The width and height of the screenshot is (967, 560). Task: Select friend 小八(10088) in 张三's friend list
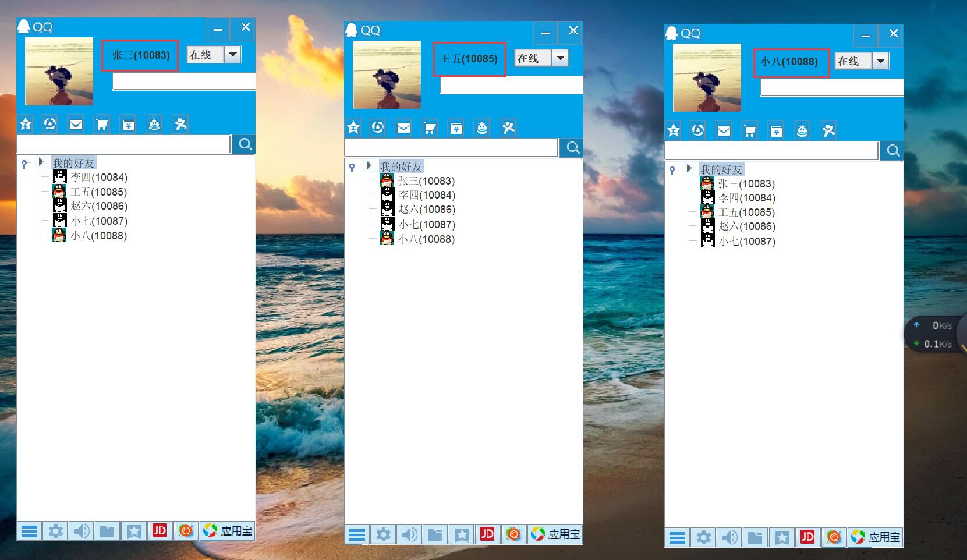point(90,235)
